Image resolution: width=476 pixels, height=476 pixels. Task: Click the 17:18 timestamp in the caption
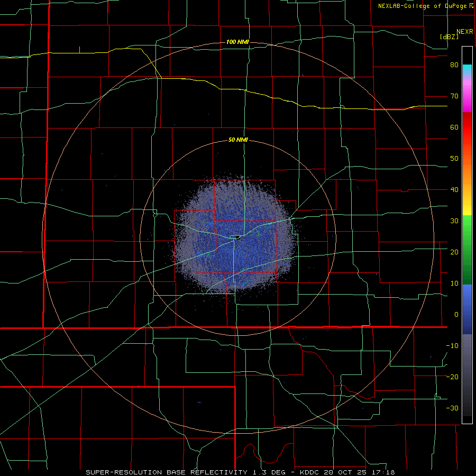pos(385,472)
